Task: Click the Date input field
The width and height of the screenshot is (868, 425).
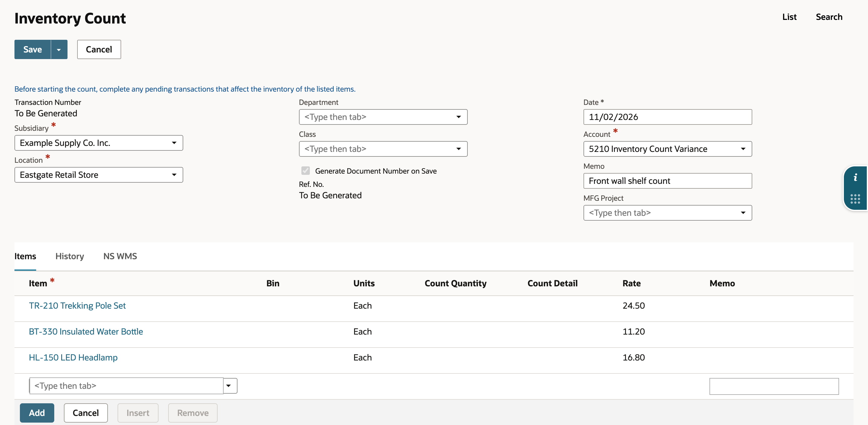Action: [668, 117]
